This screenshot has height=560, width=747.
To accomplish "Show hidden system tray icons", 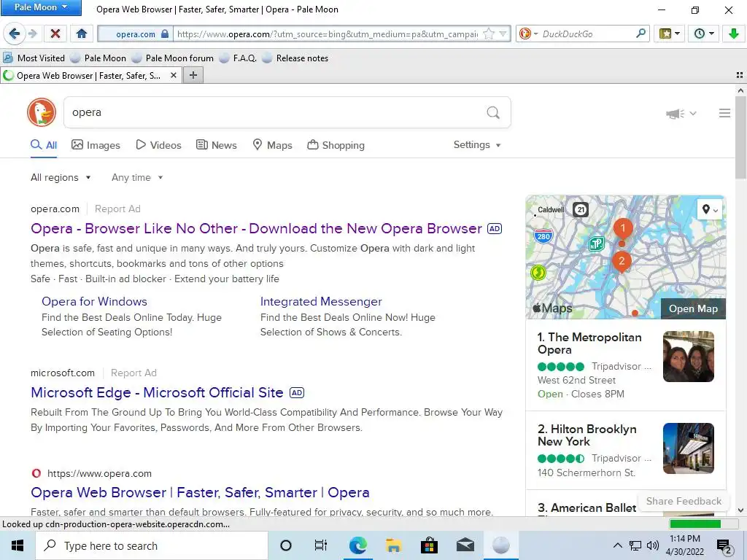I will point(617,545).
